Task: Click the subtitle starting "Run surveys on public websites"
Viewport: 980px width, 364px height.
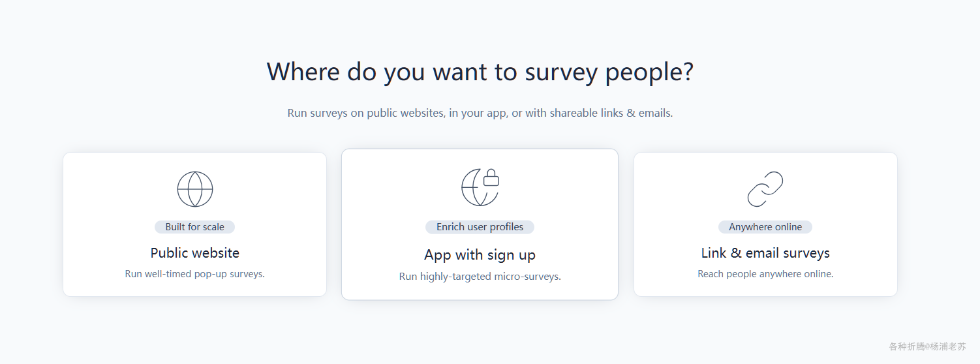Action: coord(480,113)
